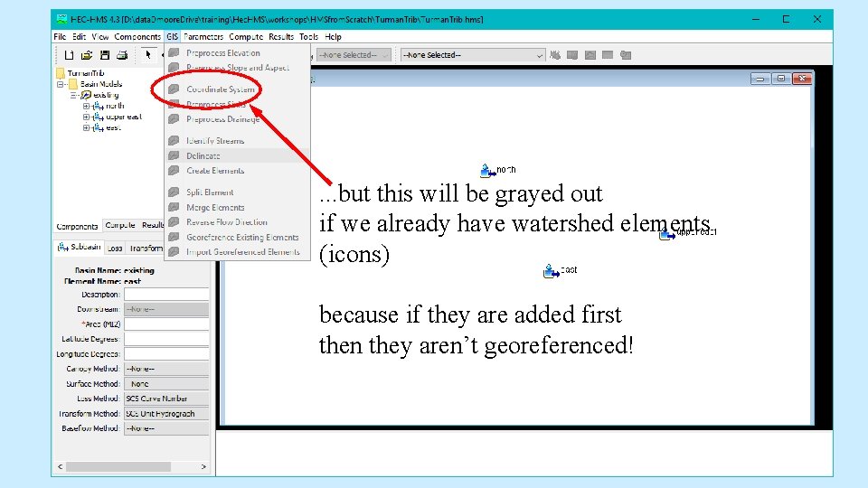The image size is (868, 488).
Task: Click the second gray results toolbar icon
Action: (x=572, y=55)
